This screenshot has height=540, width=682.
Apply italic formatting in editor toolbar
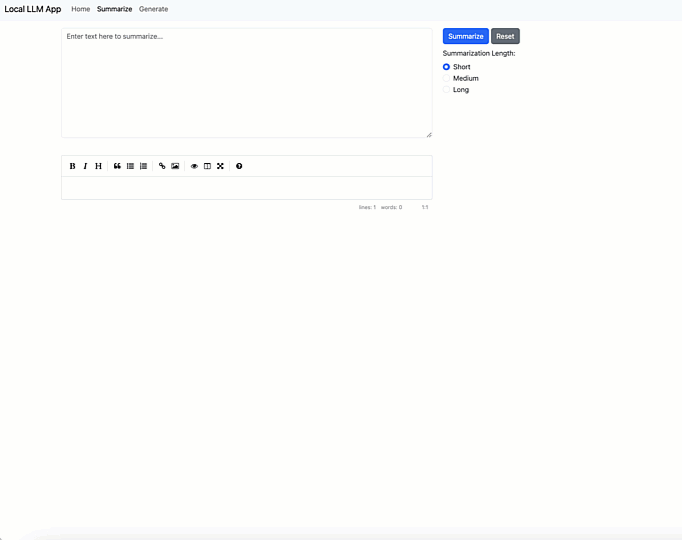click(x=85, y=166)
